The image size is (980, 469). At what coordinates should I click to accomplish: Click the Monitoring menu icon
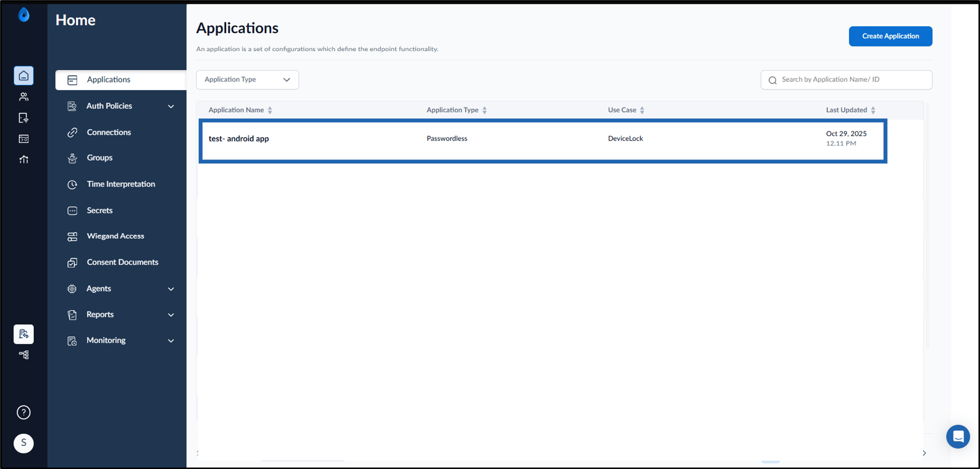click(x=72, y=341)
